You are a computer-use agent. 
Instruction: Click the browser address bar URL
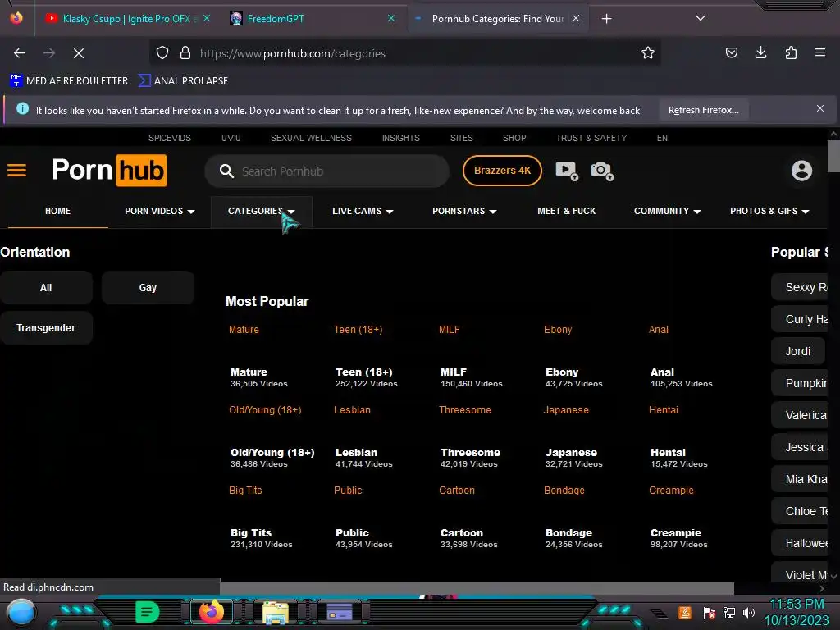293,53
